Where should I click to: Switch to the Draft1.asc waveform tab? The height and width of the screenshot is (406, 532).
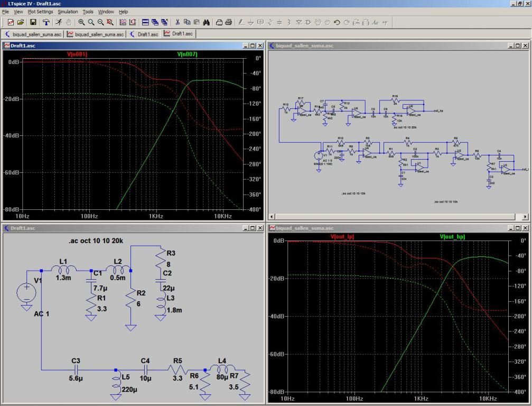pyautogui.click(x=179, y=34)
